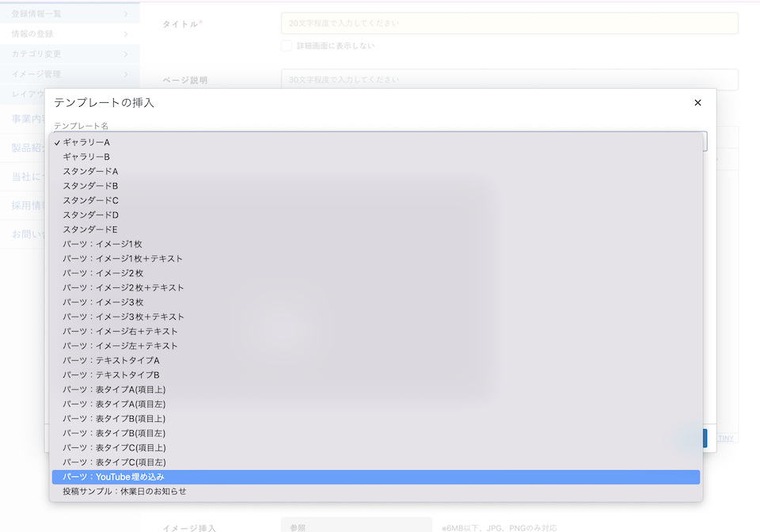Image resolution: width=760 pixels, height=532 pixels.
Task: Click the タイトル input field
Action: [509, 24]
